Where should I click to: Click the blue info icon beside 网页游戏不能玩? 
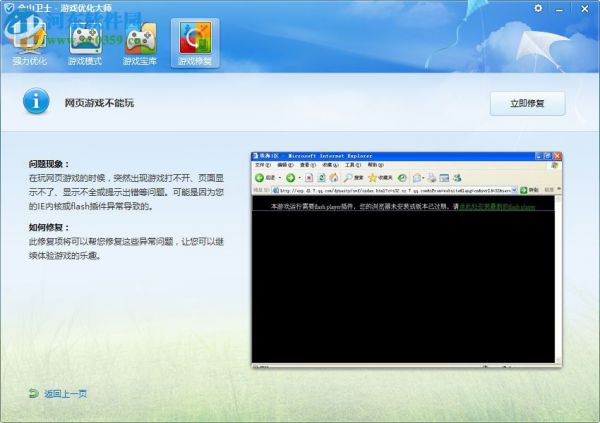pos(36,101)
